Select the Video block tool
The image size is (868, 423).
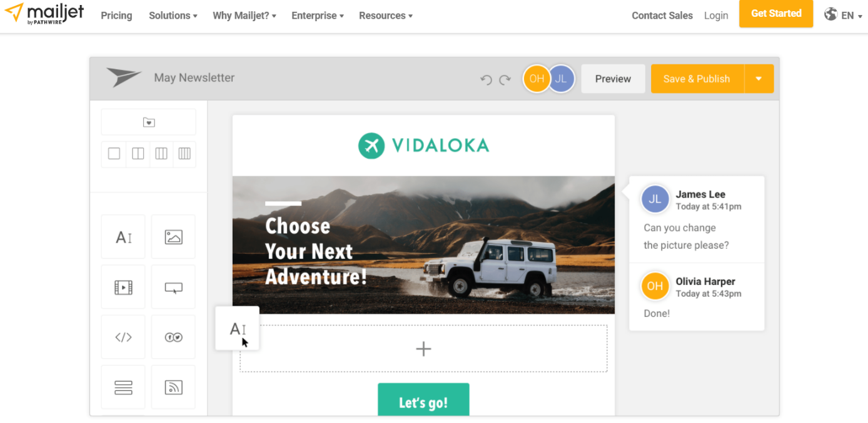coord(123,287)
